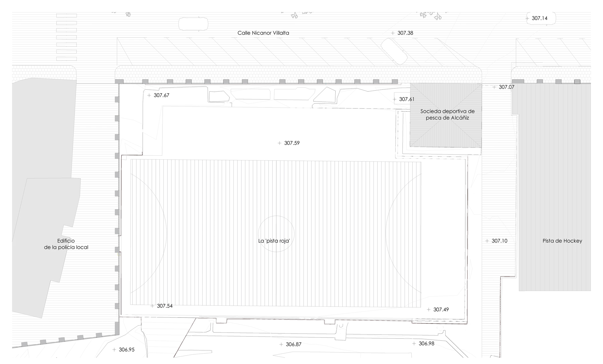Viewport: 603px width, 364px height.
Task: Click the 307.10 elevation value
Action: coord(499,241)
